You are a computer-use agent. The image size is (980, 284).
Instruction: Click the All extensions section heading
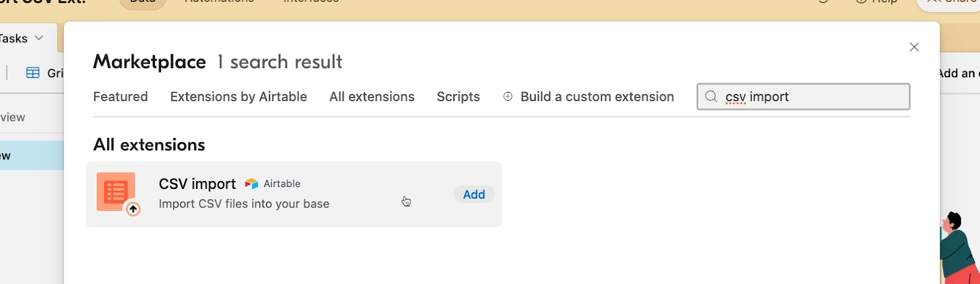[149, 145]
